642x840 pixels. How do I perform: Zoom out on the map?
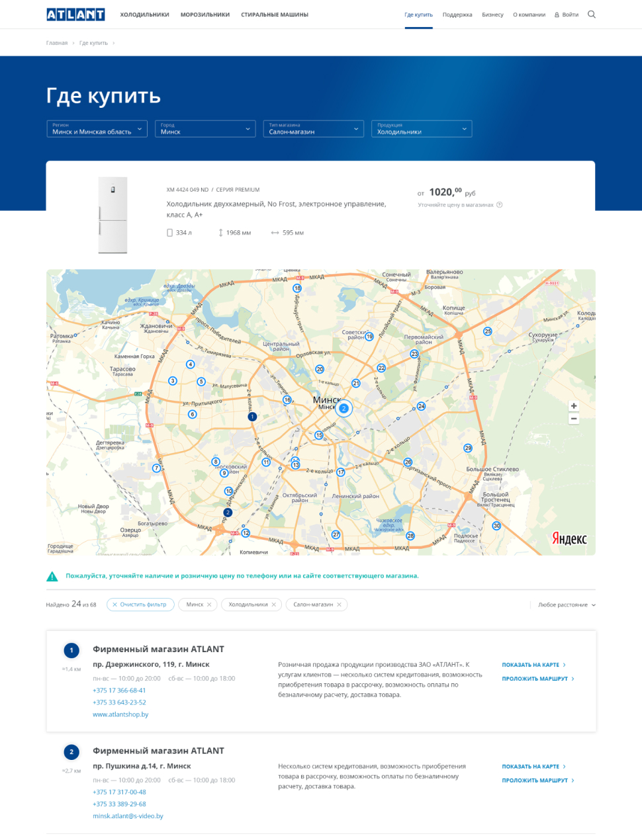(574, 419)
